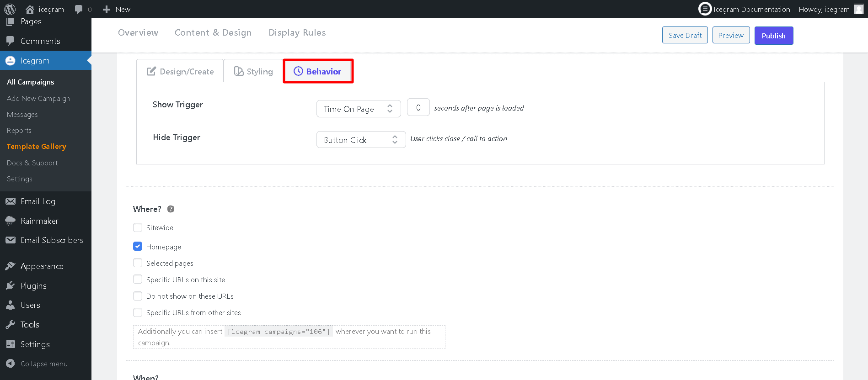Click the Behavior tab clock icon
868x380 pixels.
[298, 71]
